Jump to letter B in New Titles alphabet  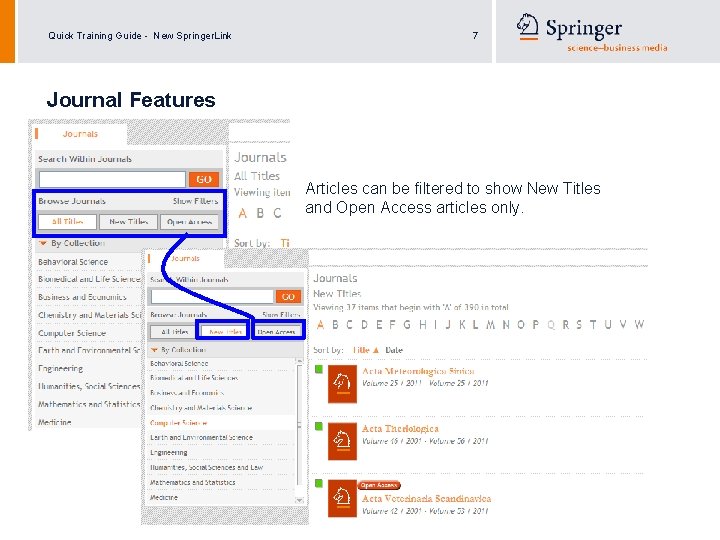[335, 325]
